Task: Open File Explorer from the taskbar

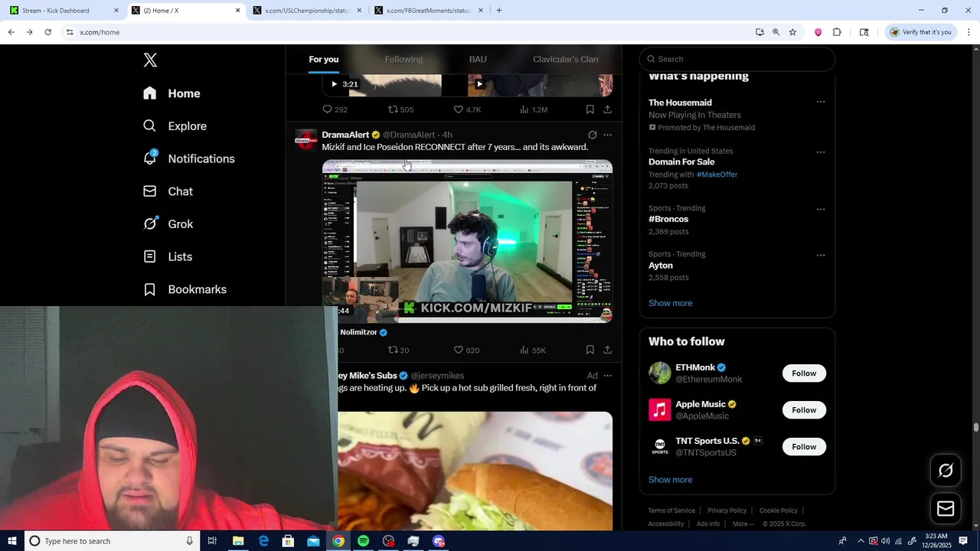Action: point(238,541)
